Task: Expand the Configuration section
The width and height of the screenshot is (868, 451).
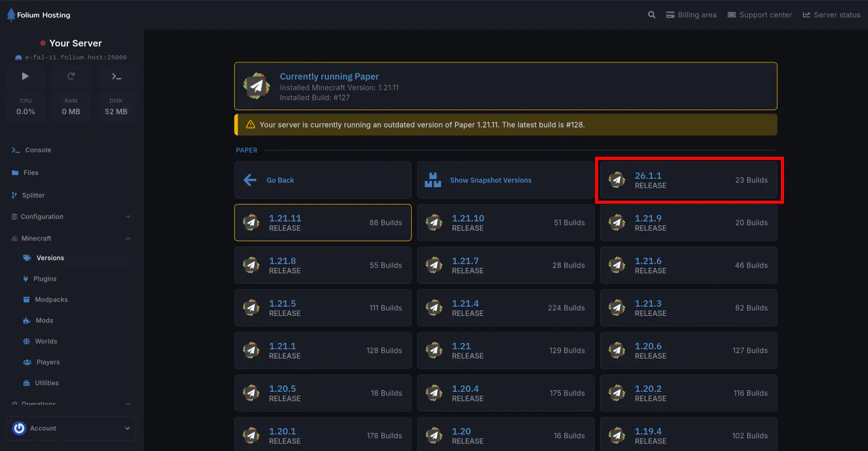Action: point(128,217)
